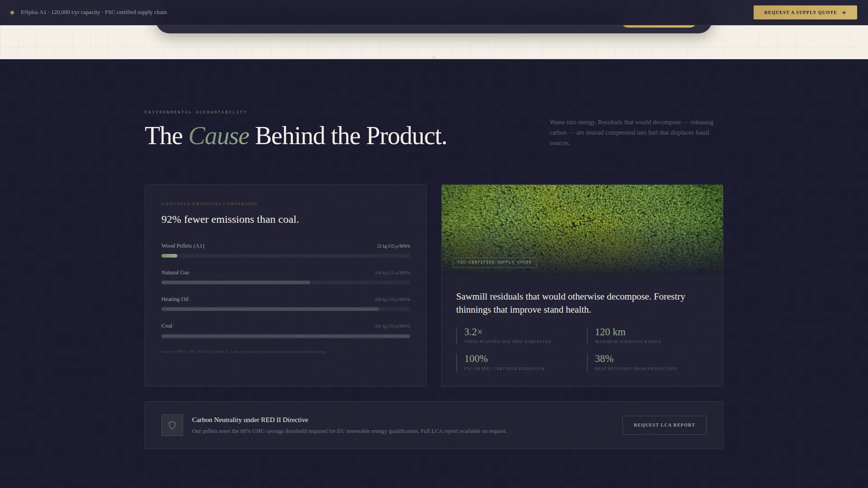This screenshot has height=488, width=868.
Task: Click the "120 km" sourcing radius statistic
Action: 610,332
